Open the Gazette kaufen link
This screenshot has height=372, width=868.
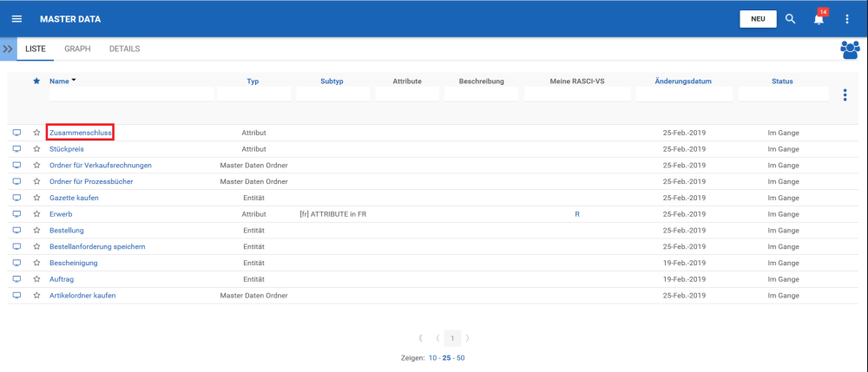74,198
